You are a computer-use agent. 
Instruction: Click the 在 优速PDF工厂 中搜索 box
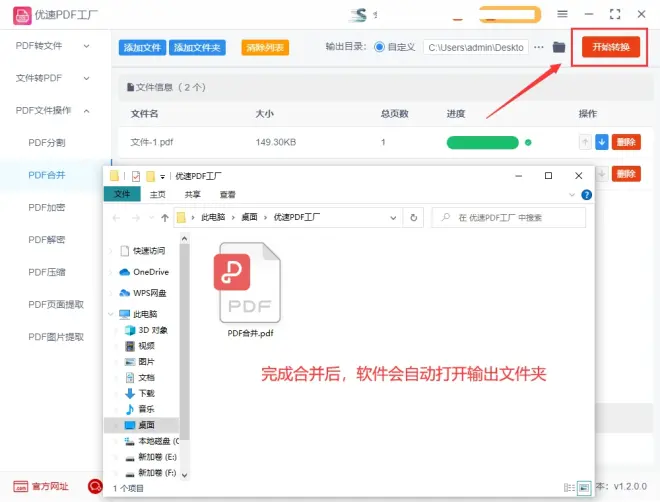pyautogui.click(x=509, y=218)
